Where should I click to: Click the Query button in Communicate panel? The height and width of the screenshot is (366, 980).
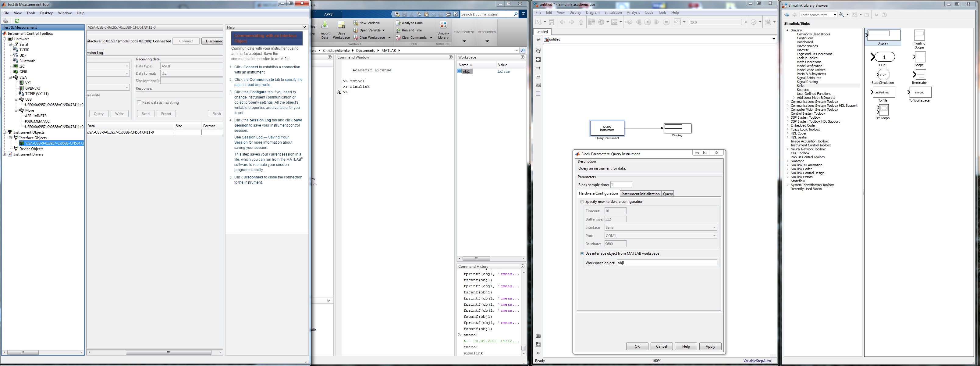98,114
